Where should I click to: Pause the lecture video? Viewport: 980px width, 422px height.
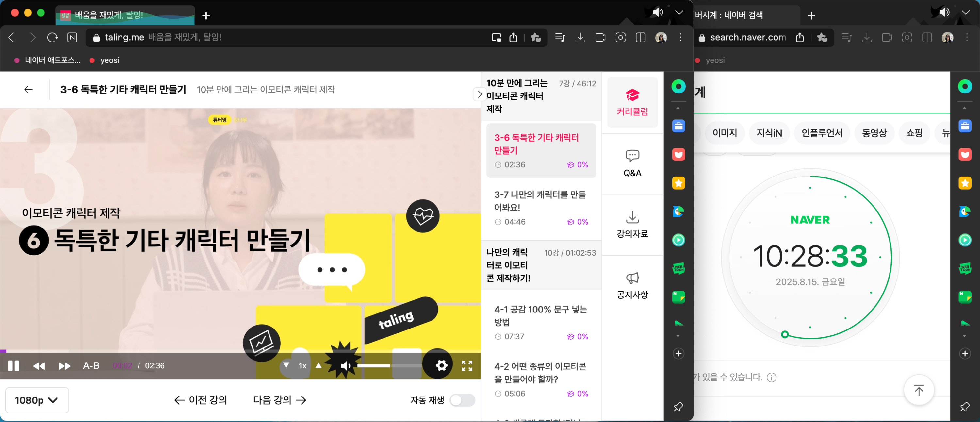point(14,366)
